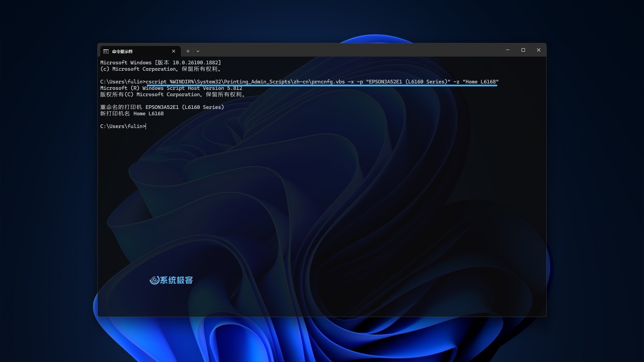Click the 新打印机名 Home L6168 line
The height and width of the screenshot is (362, 644).
tap(132, 114)
